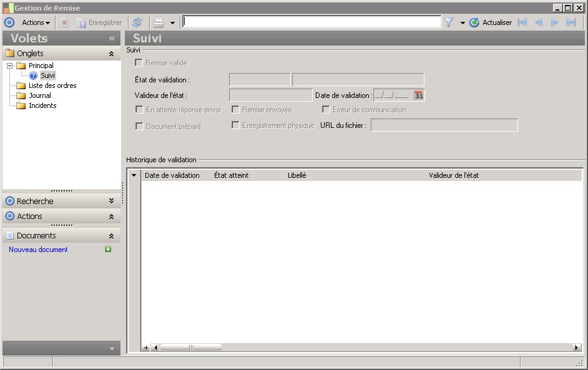The image size is (588, 370).
Task: Toggle Enregistrement physique checkbox
Action: [235, 125]
